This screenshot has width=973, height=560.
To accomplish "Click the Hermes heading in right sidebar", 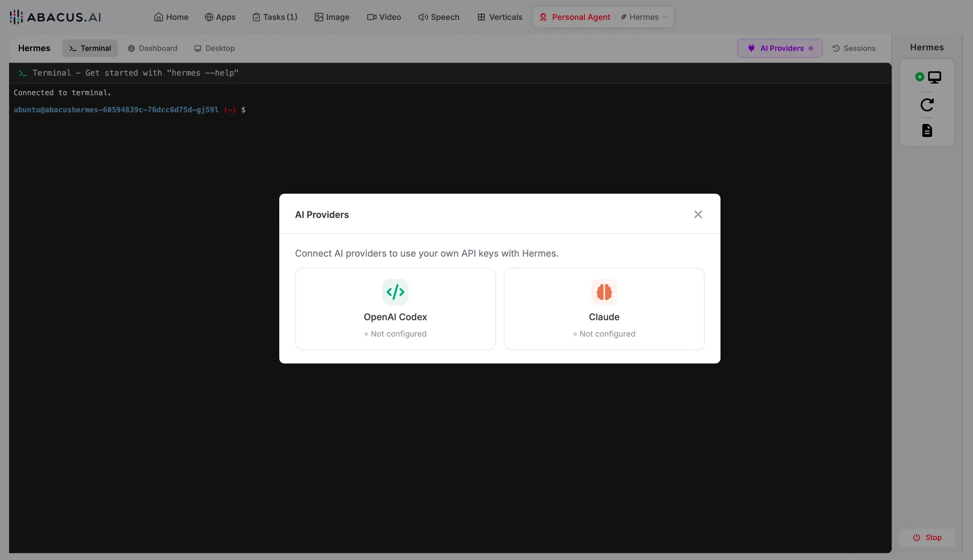I will click(927, 47).
